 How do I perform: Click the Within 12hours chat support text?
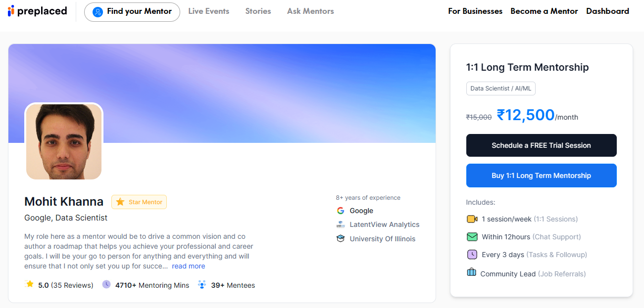531,237
